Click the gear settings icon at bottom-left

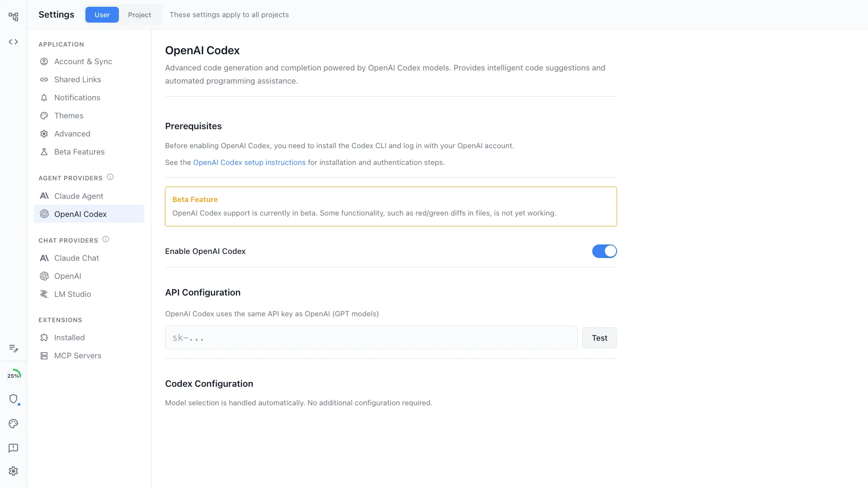coord(14,471)
